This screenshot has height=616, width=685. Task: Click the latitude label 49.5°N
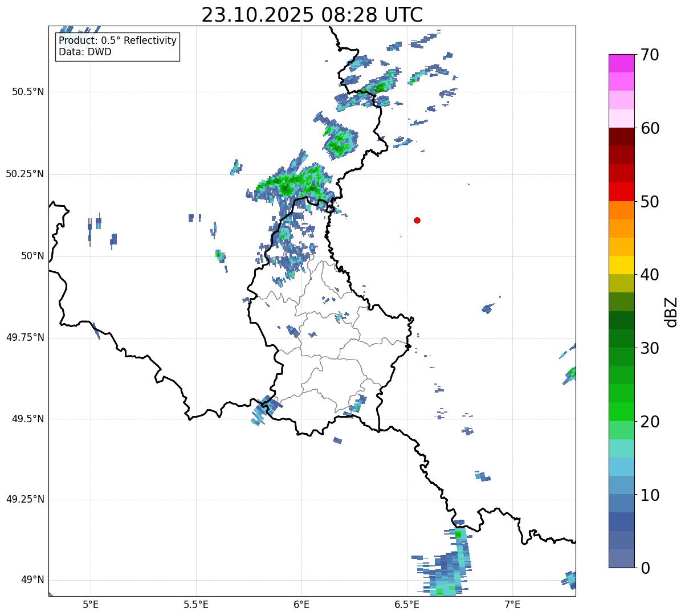(28, 419)
